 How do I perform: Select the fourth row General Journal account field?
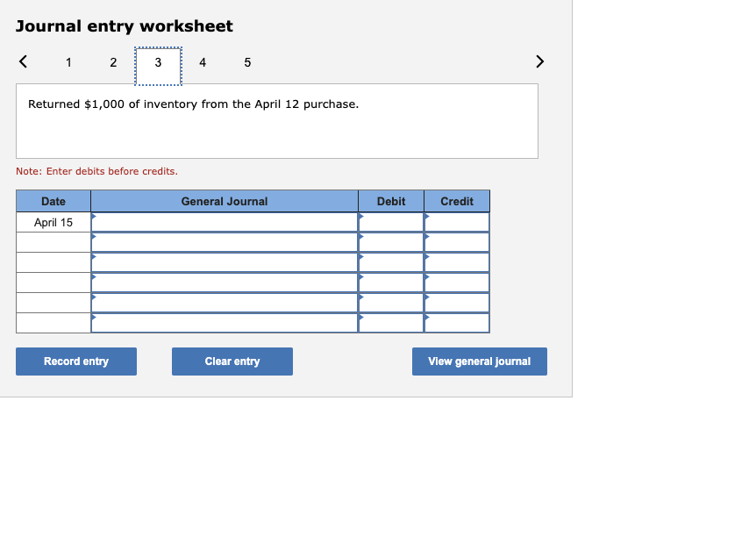coord(225,283)
